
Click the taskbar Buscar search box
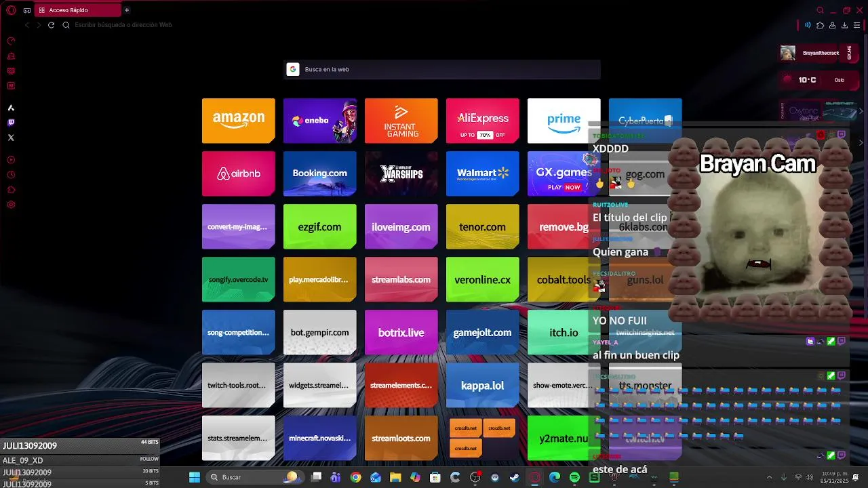(x=254, y=477)
